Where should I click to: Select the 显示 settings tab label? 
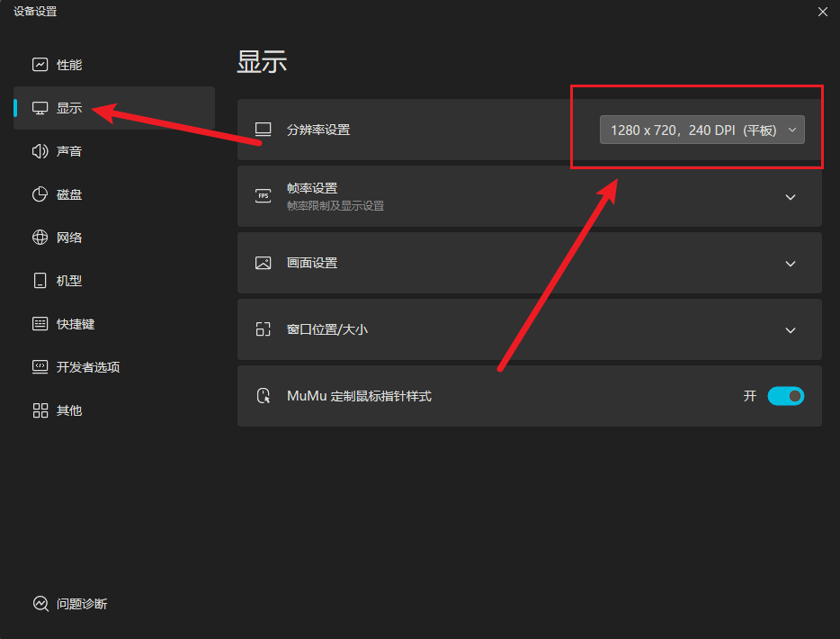click(x=69, y=108)
